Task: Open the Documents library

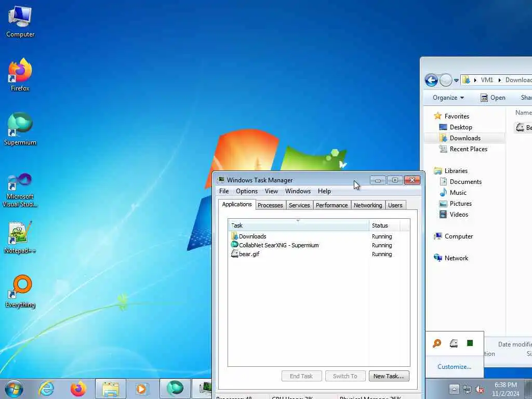Action: pyautogui.click(x=465, y=181)
